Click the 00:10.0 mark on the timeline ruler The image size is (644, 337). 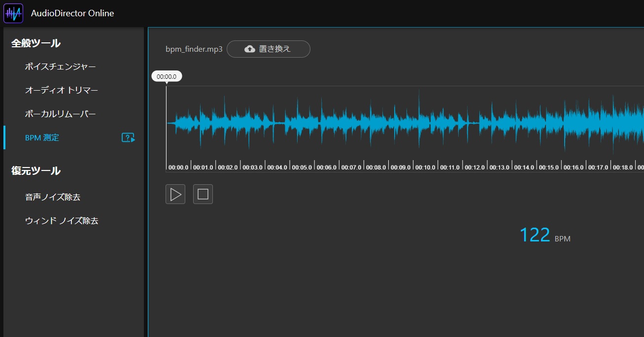click(425, 168)
